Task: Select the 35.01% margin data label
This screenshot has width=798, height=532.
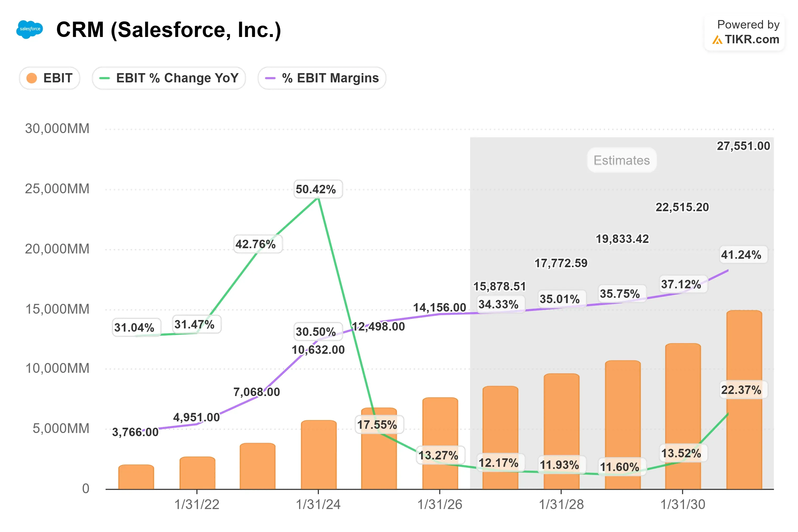Action: coord(562,299)
